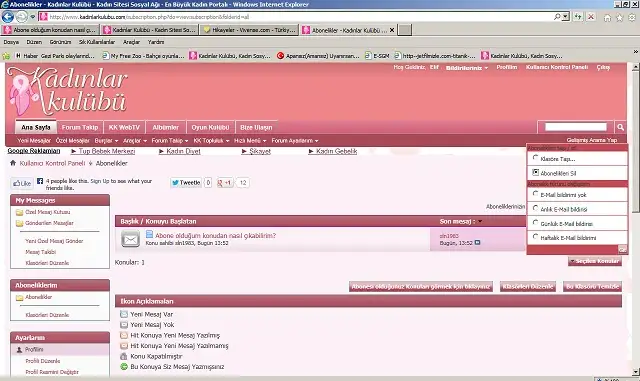This screenshot has height=381, width=640.
Task: Click the Abonelikler folder icon in sidebar
Action: pyautogui.click(x=19, y=298)
